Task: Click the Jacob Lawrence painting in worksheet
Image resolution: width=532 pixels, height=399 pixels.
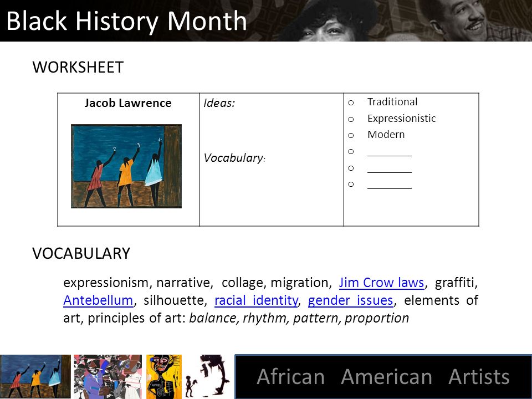Action: point(126,166)
